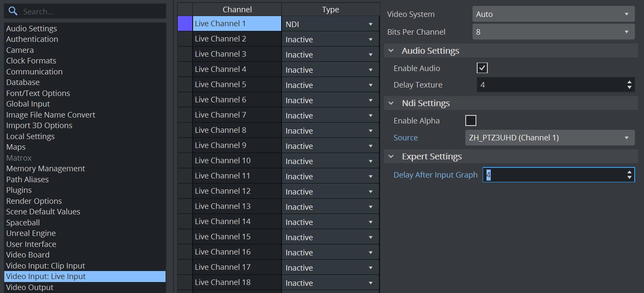Go to Unreal Engine settings
Image resolution: width=644 pixels, height=293 pixels.
pyautogui.click(x=31, y=233)
